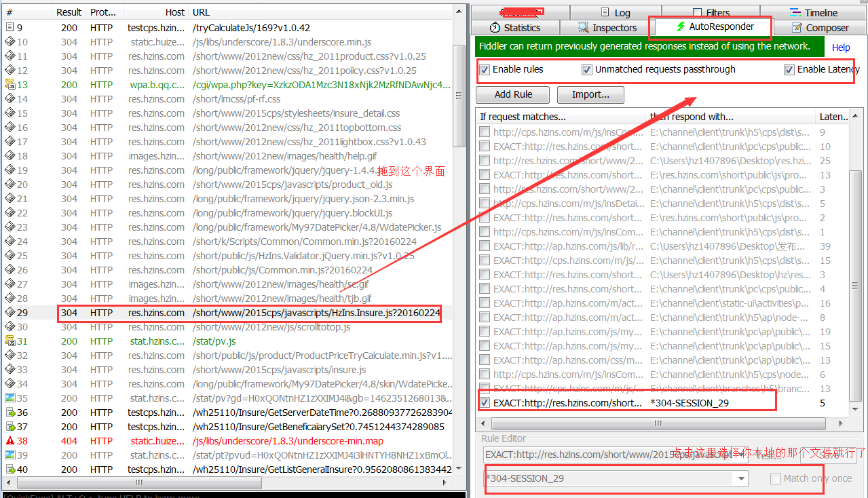The height and width of the screenshot is (498, 868).
Task: Click the 'If request matches...' column header
Action: [x=561, y=117]
